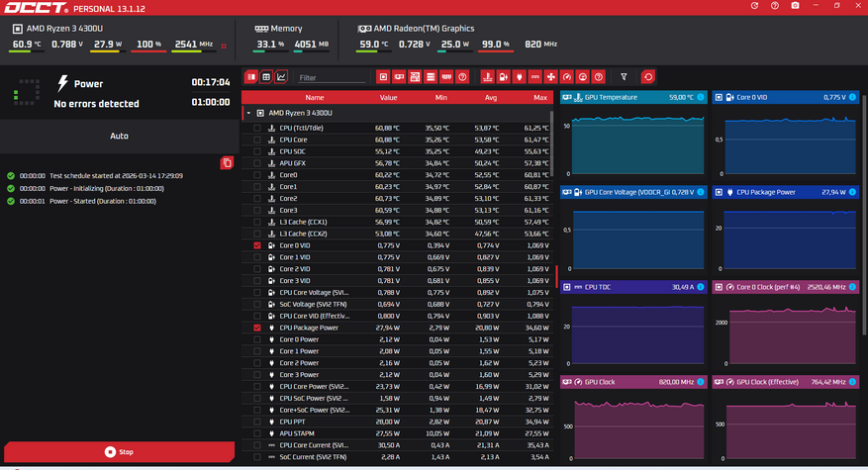Screen dimensions: 868x470
Task: Collapse the AMD Ryzen 3 4300U group
Action: [x=248, y=113]
